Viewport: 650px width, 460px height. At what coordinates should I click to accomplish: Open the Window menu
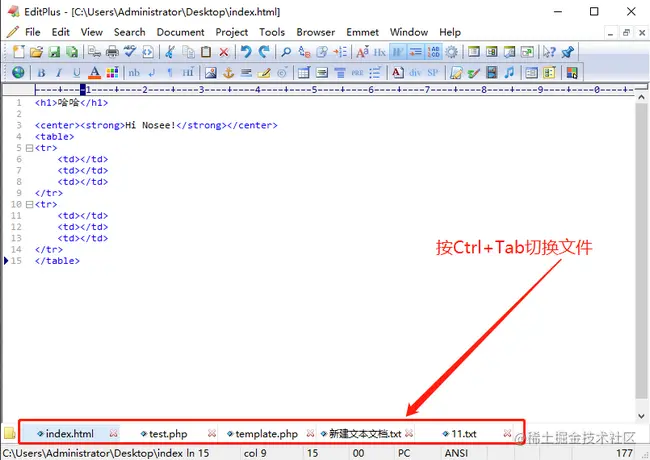coord(409,32)
